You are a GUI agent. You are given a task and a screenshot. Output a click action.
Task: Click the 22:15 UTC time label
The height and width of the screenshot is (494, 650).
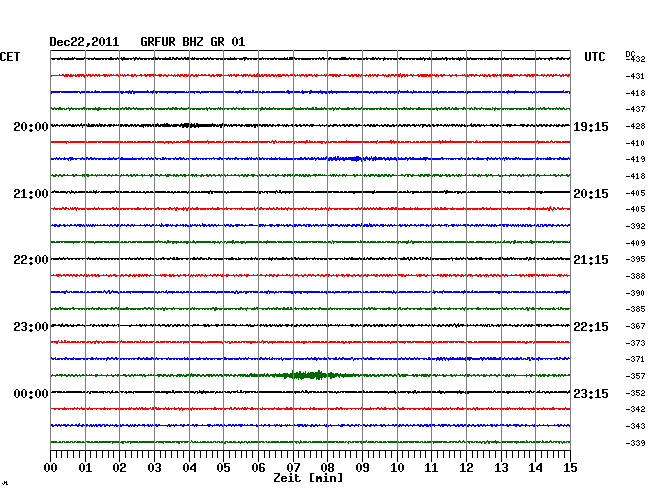(591, 327)
